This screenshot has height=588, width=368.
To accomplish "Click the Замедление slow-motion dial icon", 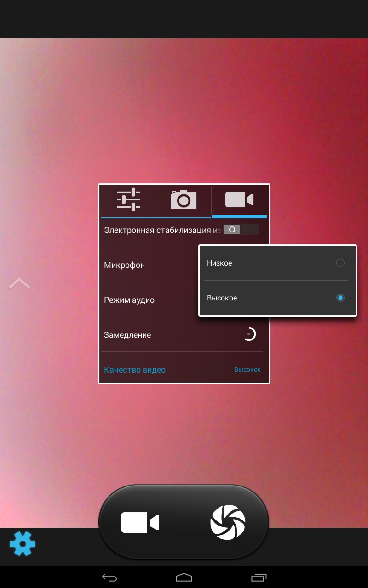I will (249, 334).
